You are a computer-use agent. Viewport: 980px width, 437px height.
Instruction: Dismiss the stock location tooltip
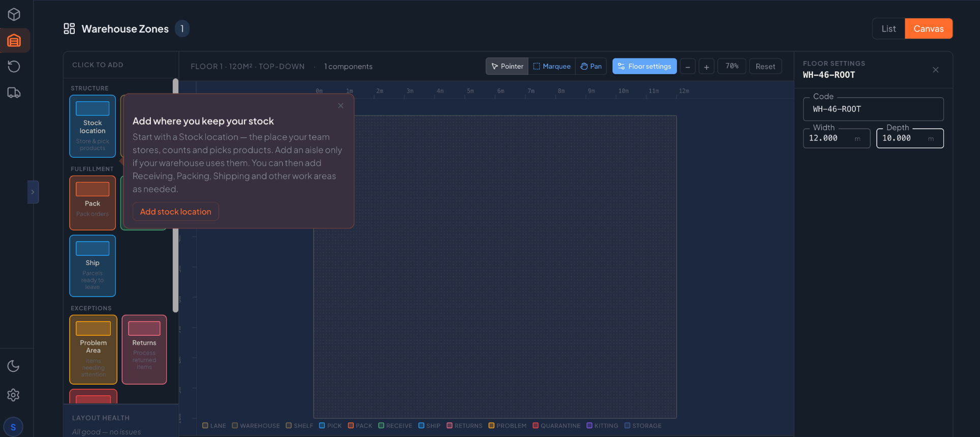pos(341,106)
